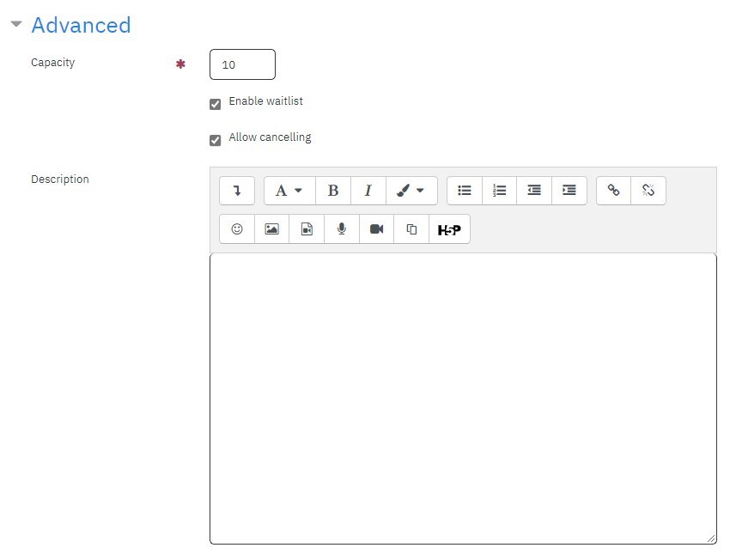The image size is (730, 560).
Task: Apply bold formatting in editor
Action: click(x=333, y=191)
